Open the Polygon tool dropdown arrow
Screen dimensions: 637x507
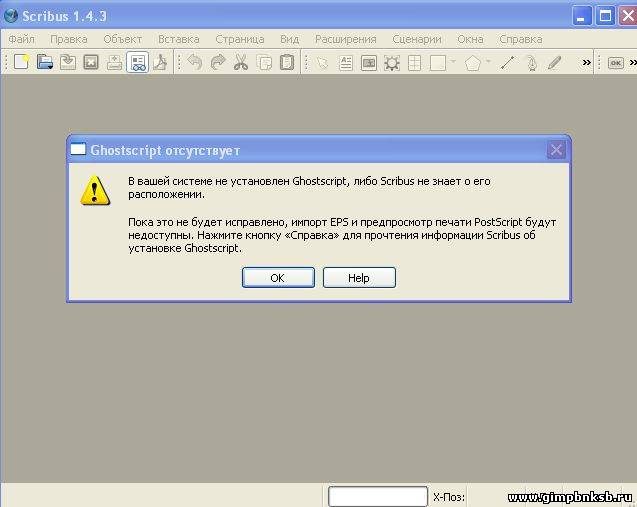click(x=488, y=61)
